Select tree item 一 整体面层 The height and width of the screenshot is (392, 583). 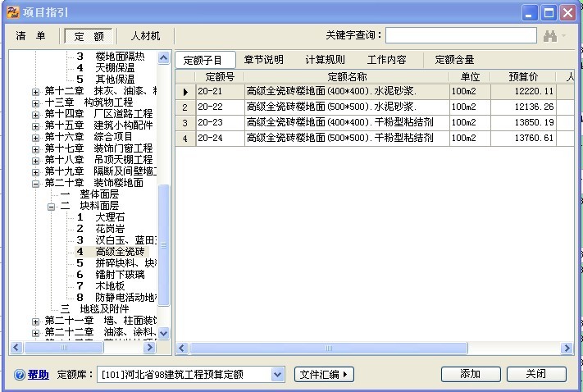(x=89, y=194)
